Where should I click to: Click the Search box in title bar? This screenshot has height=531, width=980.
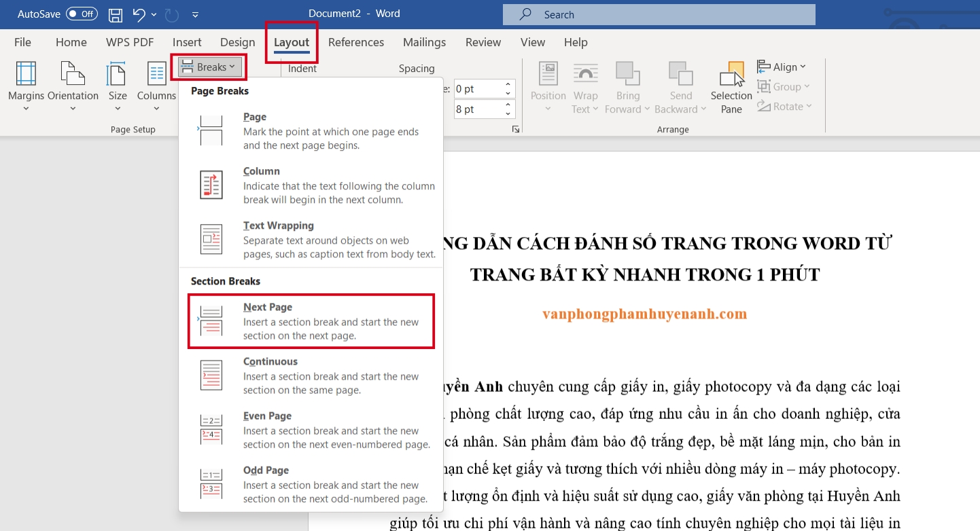pos(659,14)
